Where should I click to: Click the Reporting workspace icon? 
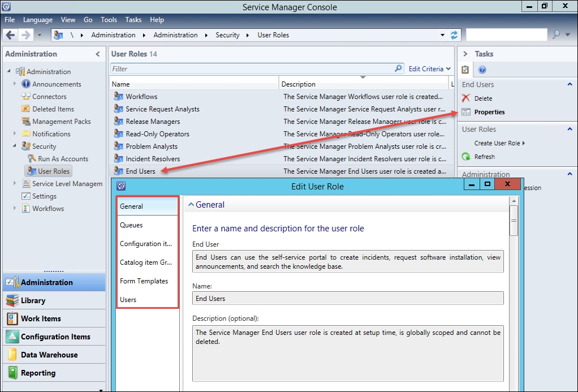12,373
